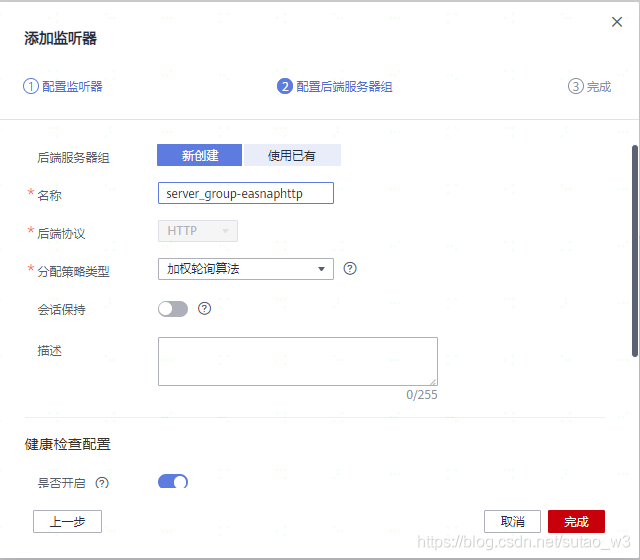Close the 添加监听器 dialog

click(617, 22)
